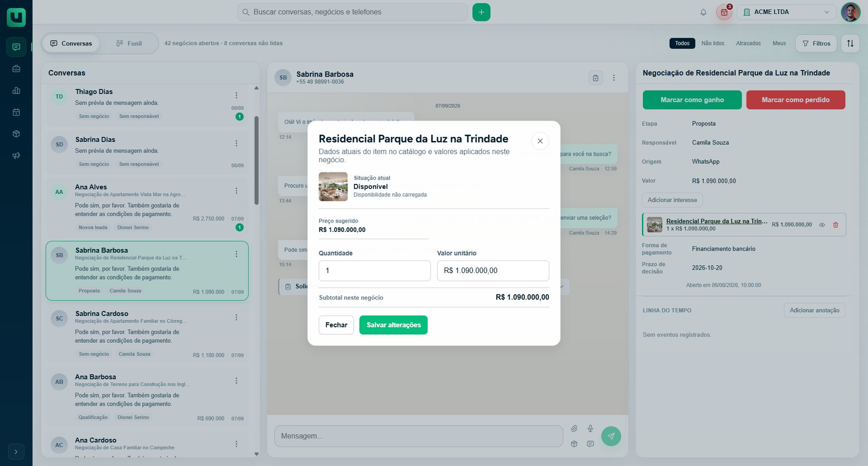Open options menu for Sabrina Dias conversation

pos(236,143)
